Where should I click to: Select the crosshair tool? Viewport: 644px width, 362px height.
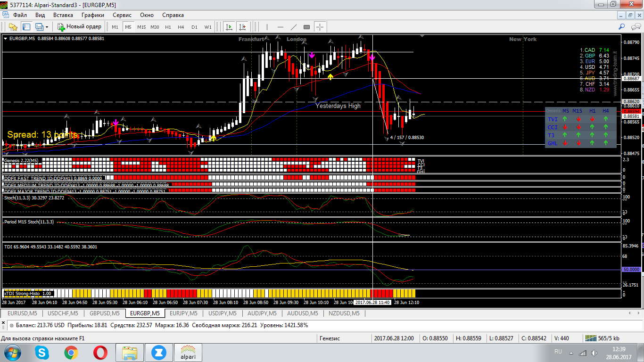(320, 27)
